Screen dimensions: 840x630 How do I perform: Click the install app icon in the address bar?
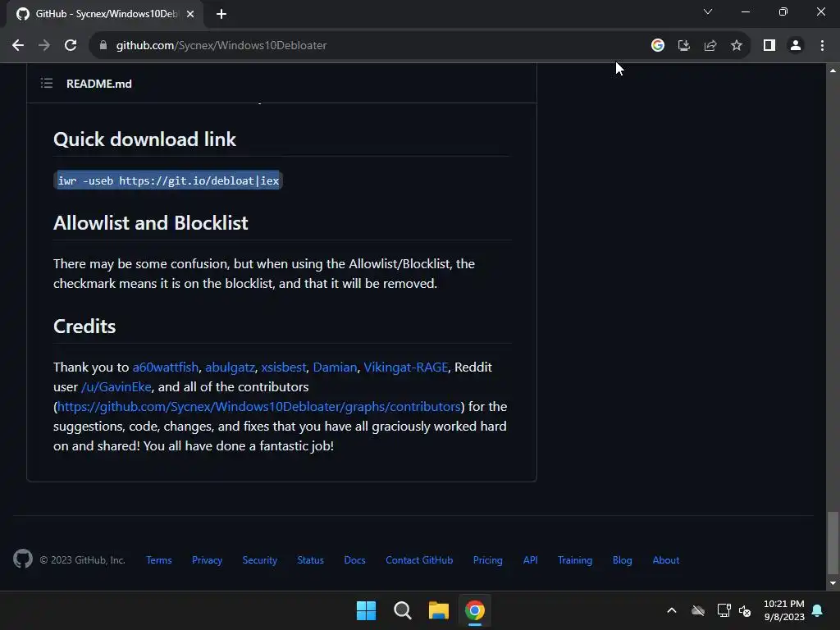point(684,46)
